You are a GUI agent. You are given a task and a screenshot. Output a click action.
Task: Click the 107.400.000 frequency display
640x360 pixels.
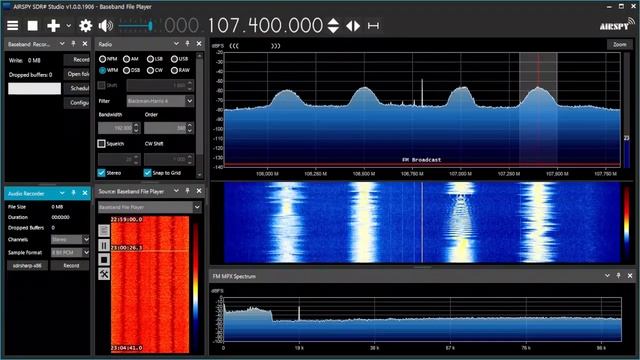click(265, 25)
